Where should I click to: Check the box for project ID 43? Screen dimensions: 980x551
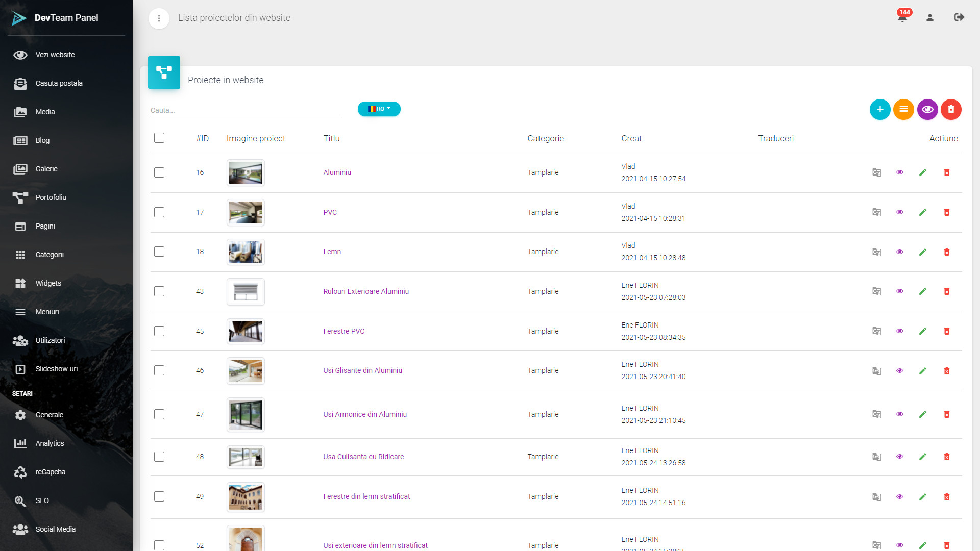(x=159, y=291)
